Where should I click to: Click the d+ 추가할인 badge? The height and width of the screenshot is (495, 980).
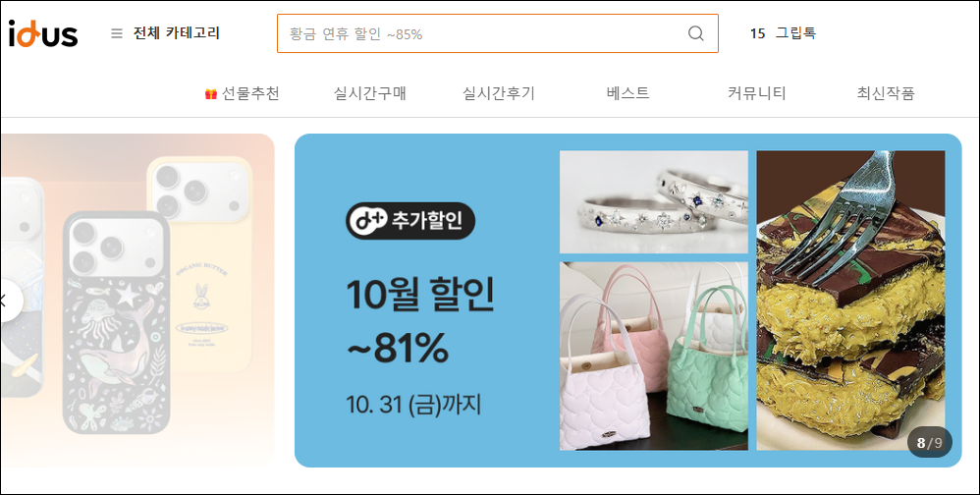point(410,221)
